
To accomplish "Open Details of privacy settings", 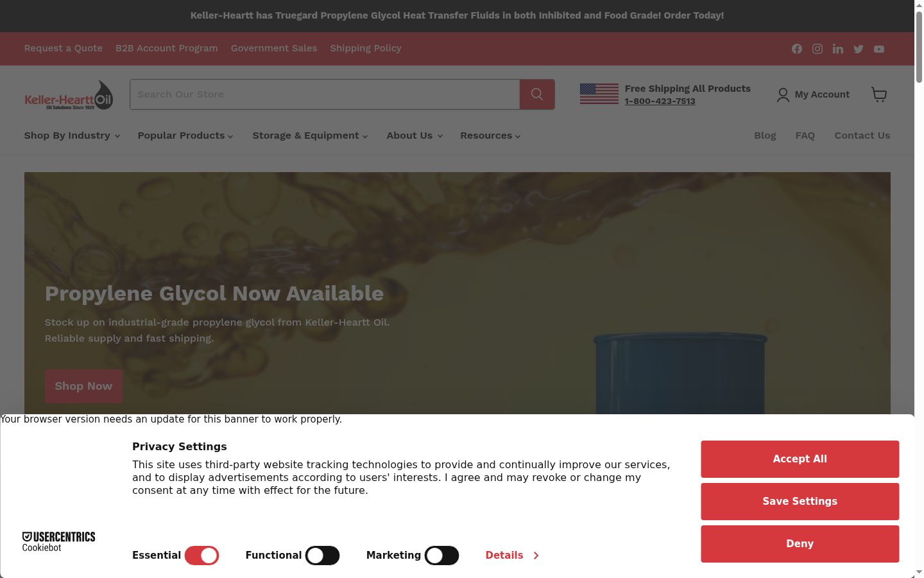I will pos(512,556).
